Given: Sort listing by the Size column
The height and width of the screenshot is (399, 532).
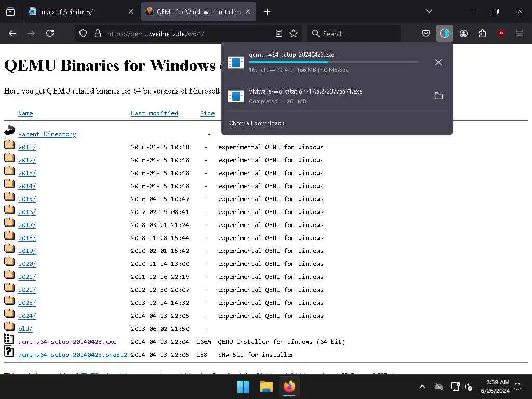Looking at the screenshot, I should 207,113.
